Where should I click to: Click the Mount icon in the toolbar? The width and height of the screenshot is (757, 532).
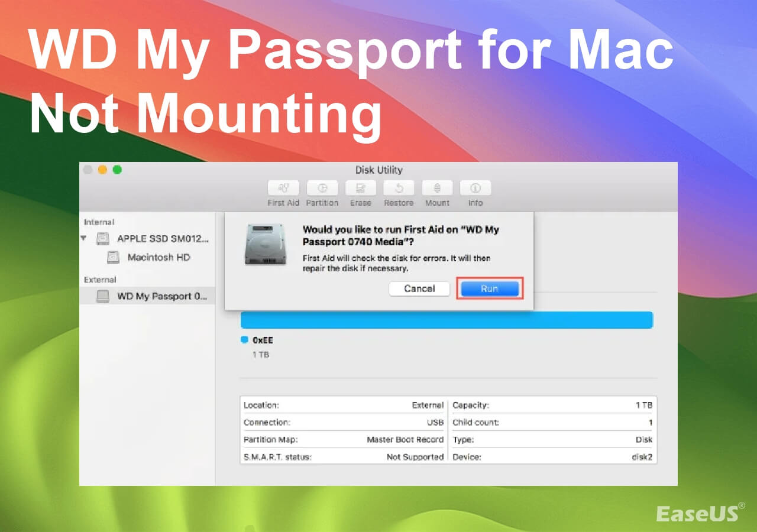click(x=437, y=189)
